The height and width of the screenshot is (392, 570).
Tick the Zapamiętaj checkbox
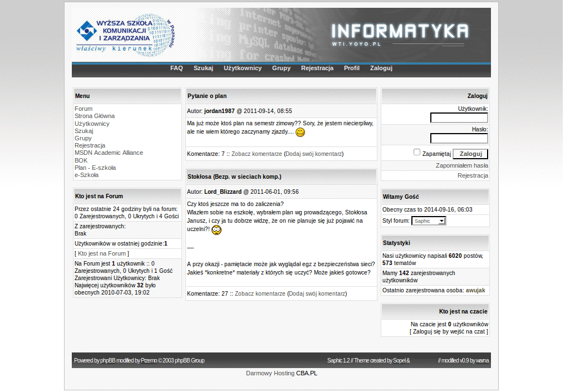417,153
